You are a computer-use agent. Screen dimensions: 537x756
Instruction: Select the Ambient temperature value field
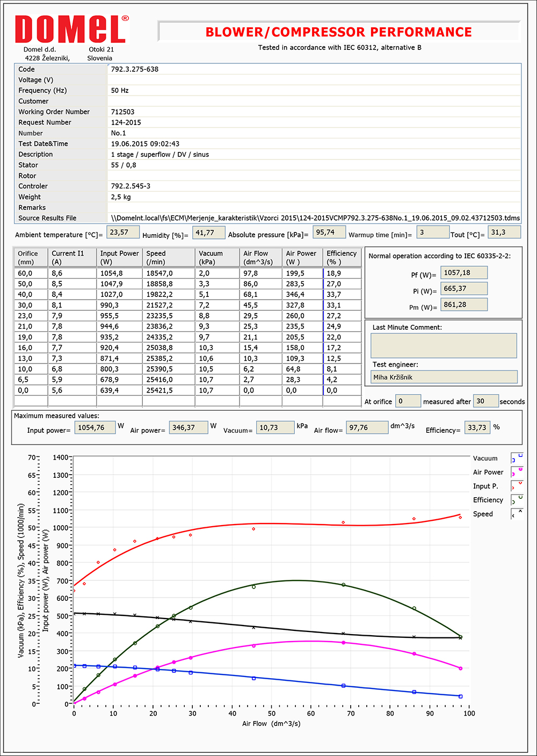pyautogui.click(x=123, y=232)
